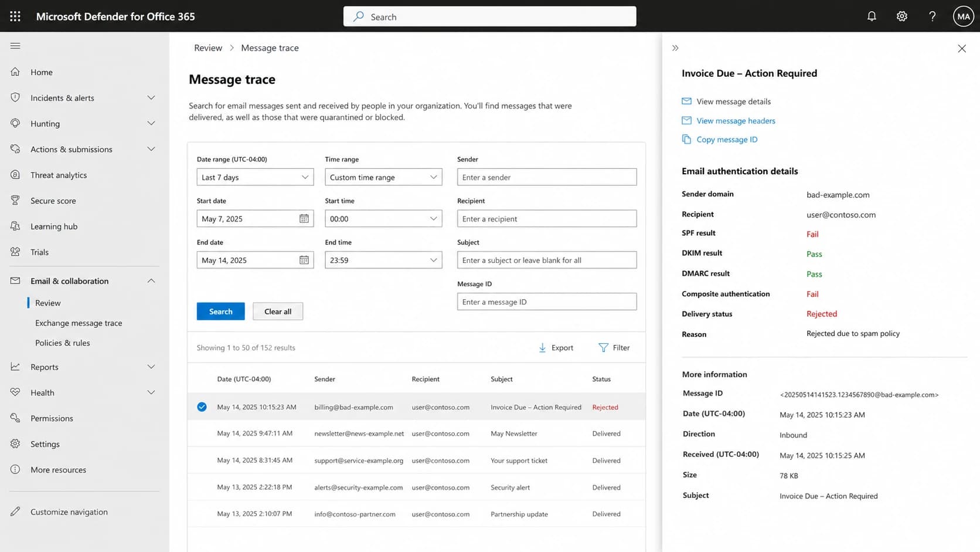Open View message headers link
Viewport: 980px width, 552px height.
coord(736,120)
